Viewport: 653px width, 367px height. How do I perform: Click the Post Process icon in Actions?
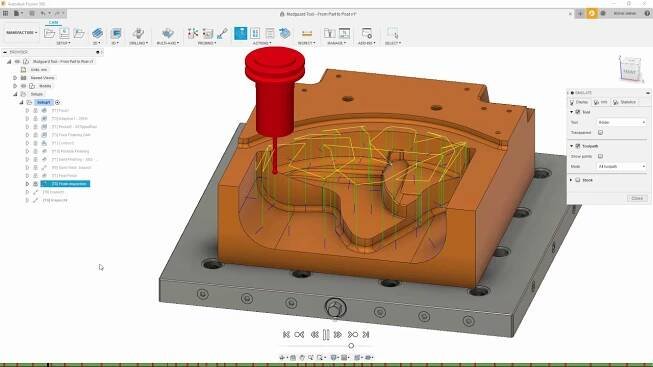pyautogui.click(x=255, y=33)
